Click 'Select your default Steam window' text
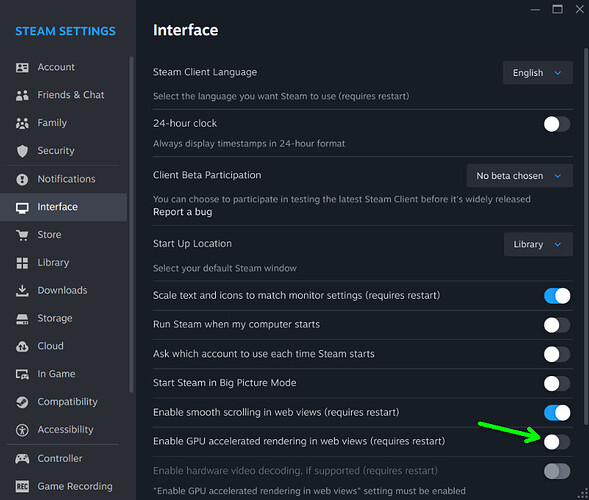This screenshot has width=589, height=500. 225,268
